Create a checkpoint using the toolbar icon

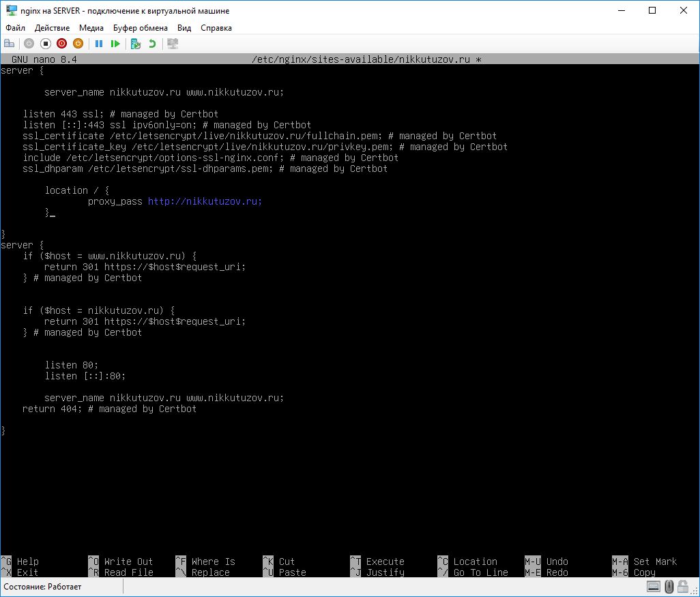[x=136, y=44]
